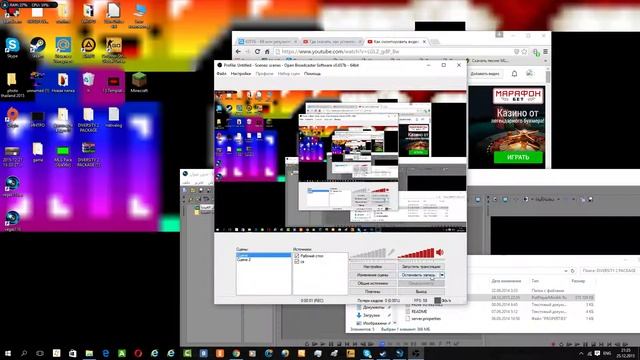Mute the desktop speaker icon in OBS
Image resolution: width=640 pixels, height=360 pixels.
pos(440,253)
